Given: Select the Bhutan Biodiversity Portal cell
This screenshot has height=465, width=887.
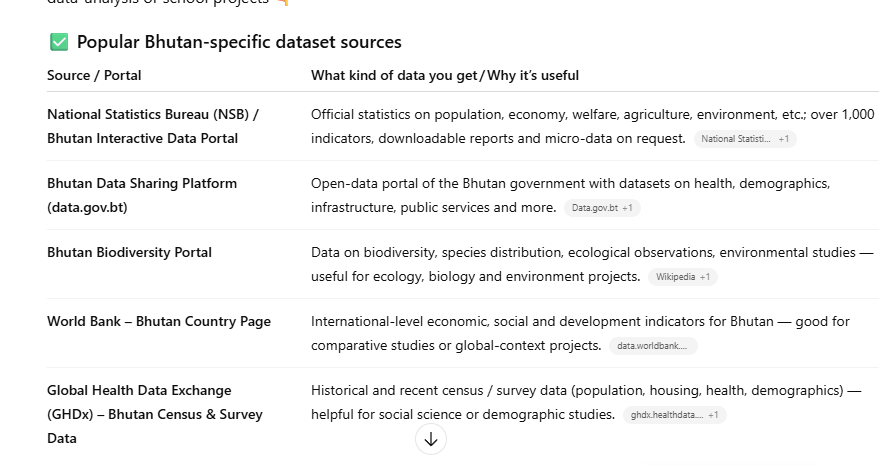Looking at the screenshot, I should pos(129,252).
